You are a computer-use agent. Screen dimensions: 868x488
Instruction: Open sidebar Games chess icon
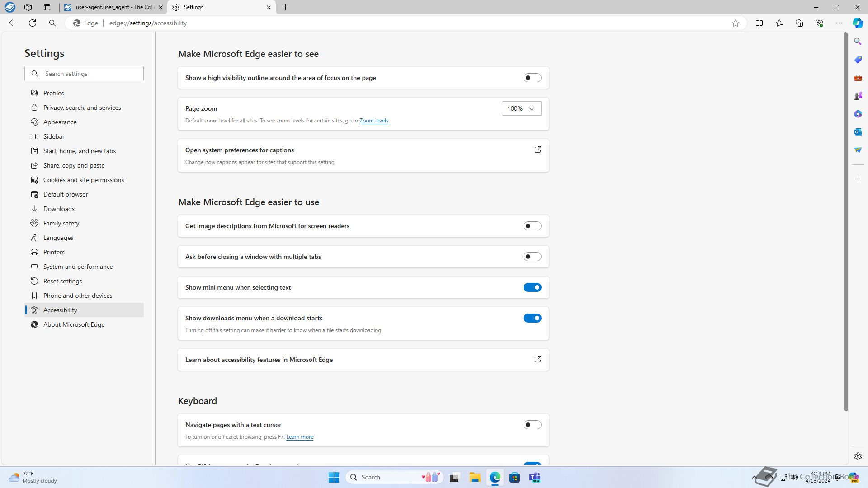pyautogui.click(x=858, y=96)
